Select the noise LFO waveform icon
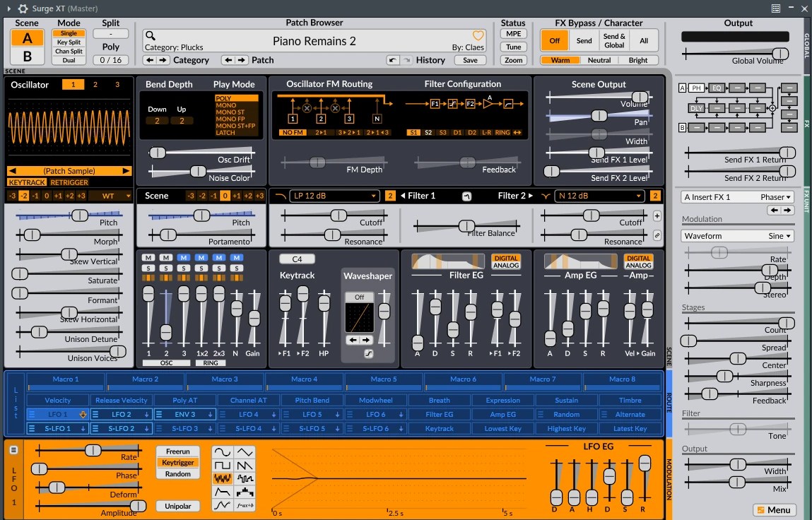 point(222,478)
